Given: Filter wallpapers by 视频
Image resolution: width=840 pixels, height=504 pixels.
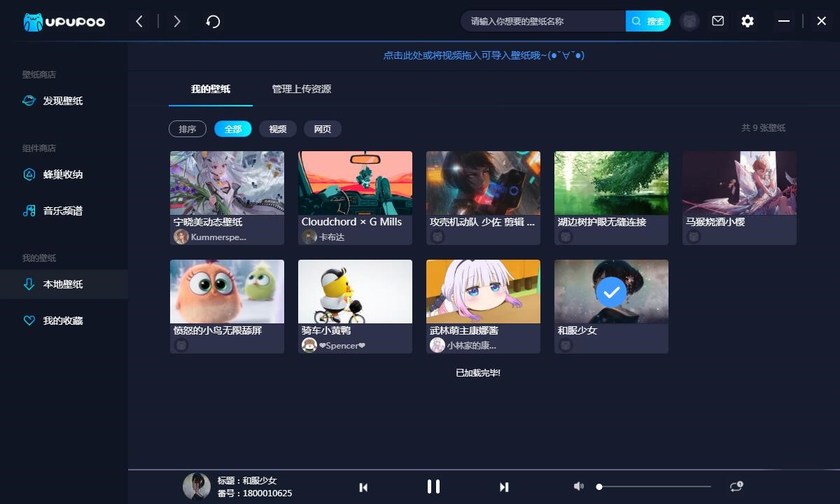Looking at the screenshot, I should coord(277,129).
